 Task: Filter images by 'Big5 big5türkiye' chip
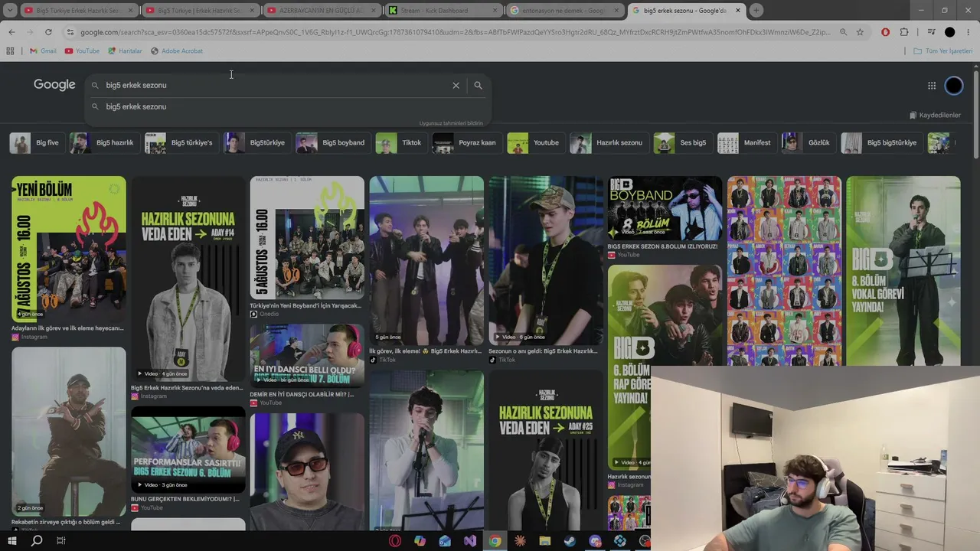click(880, 142)
